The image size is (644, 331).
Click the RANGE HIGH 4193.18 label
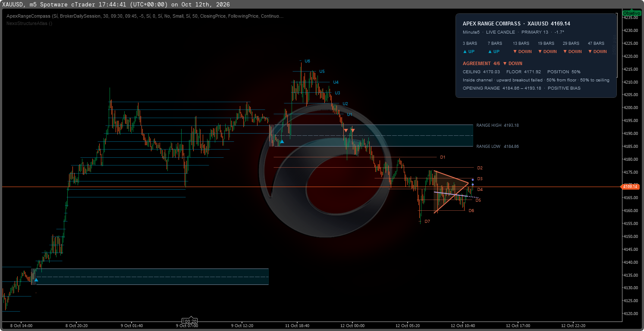click(497, 125)
